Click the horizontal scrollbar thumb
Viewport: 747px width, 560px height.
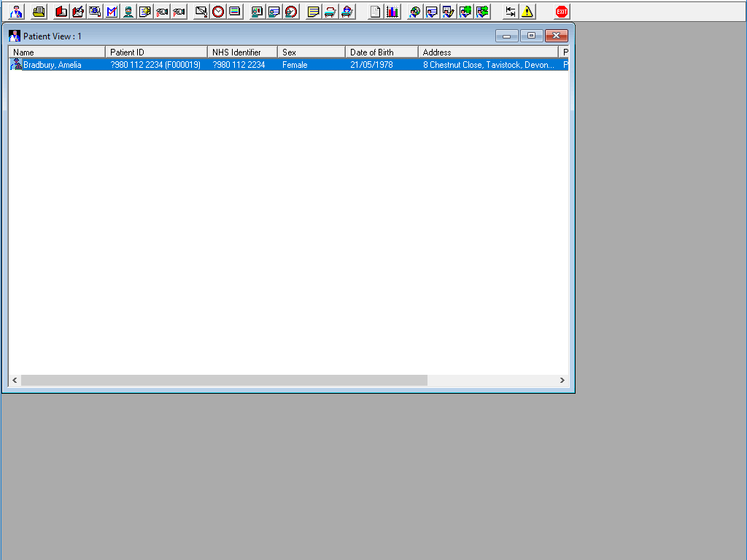click(x=224, y=380)
